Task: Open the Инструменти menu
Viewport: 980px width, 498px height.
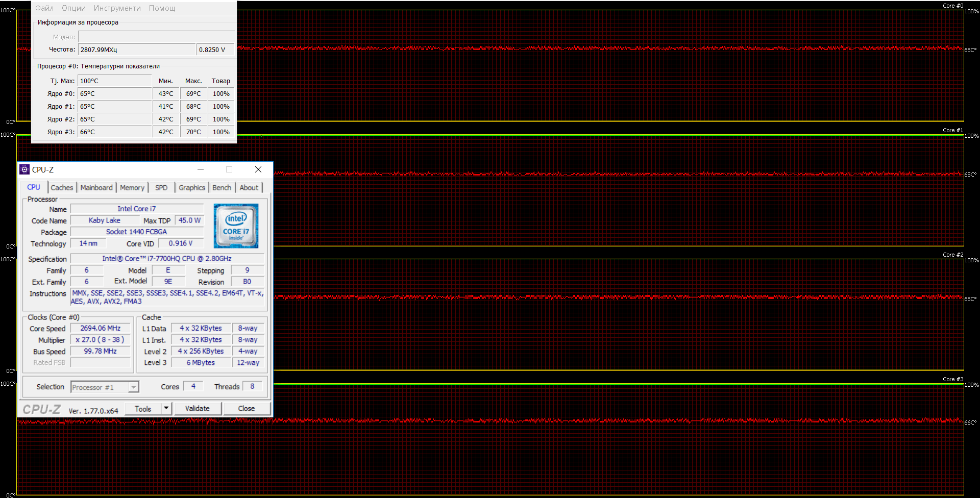Action: (x=117, y=8)
